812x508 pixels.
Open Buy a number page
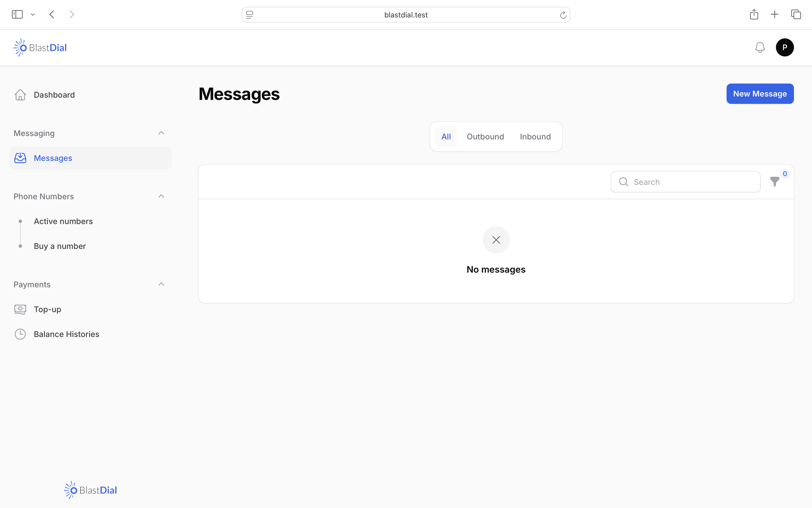[x=90, y=246]
